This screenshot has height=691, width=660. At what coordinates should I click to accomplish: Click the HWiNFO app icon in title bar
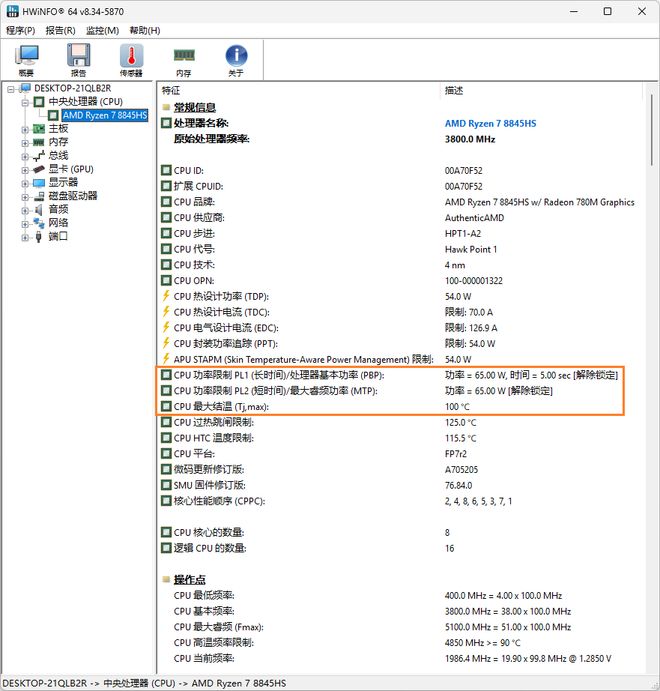[x=12, y=11]
